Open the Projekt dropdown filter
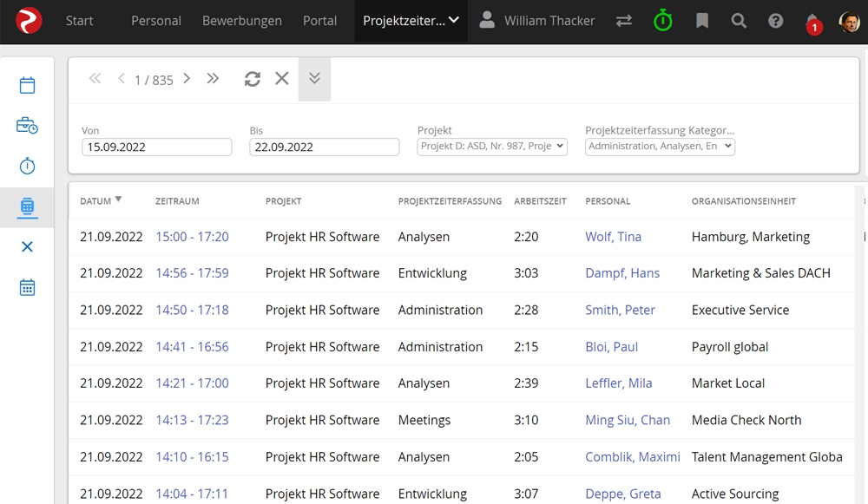This screenshot has height=504, width=868. pos(492,147)
